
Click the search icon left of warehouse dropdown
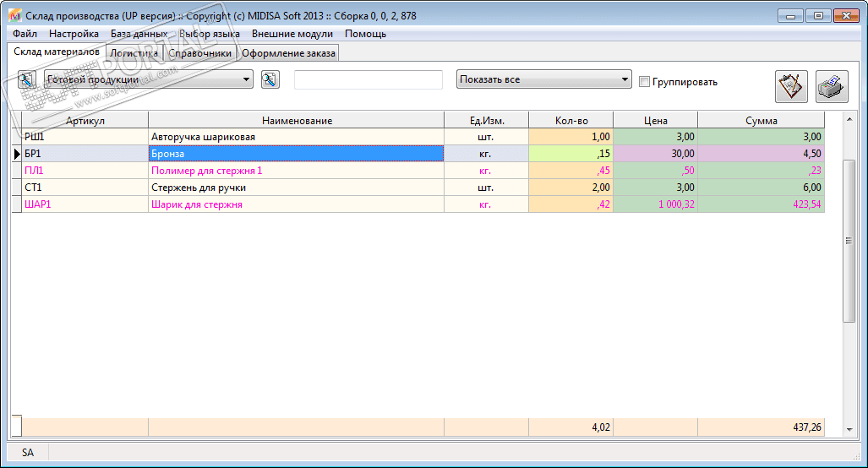pyautogui.click(x=26, y=79)
